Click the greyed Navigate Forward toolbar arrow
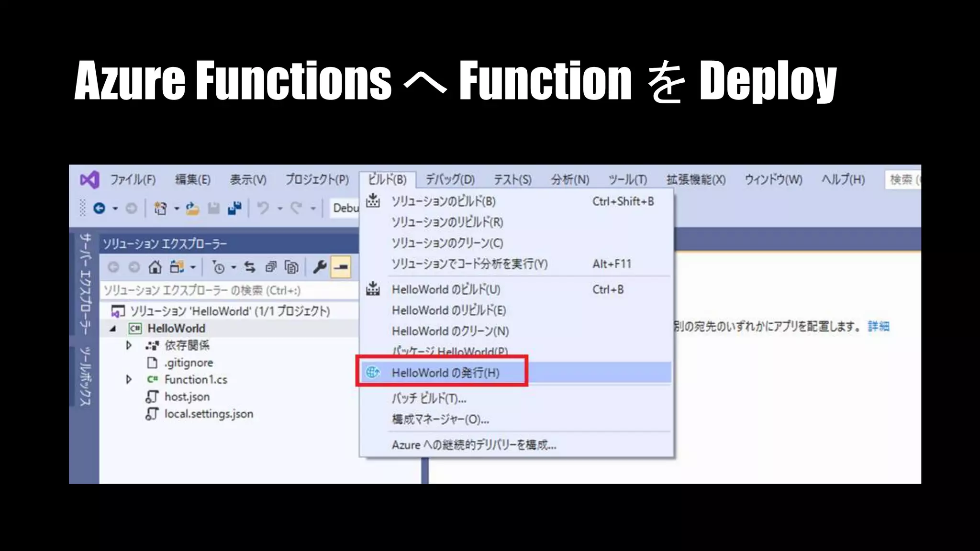This screenshot has height=551, width=980. (x=131, y=208)
